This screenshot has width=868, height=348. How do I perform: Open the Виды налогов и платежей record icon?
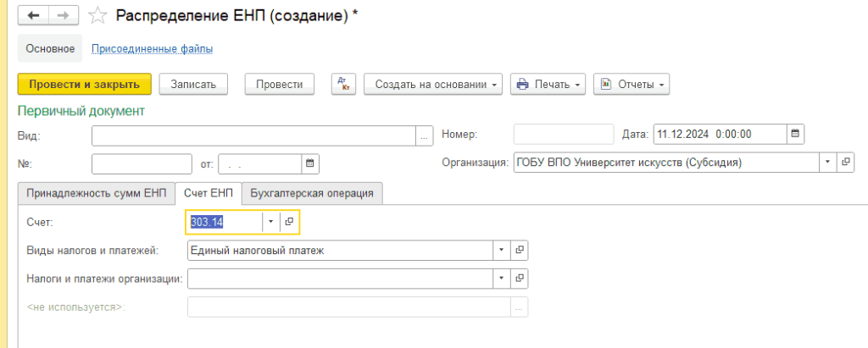520,251
